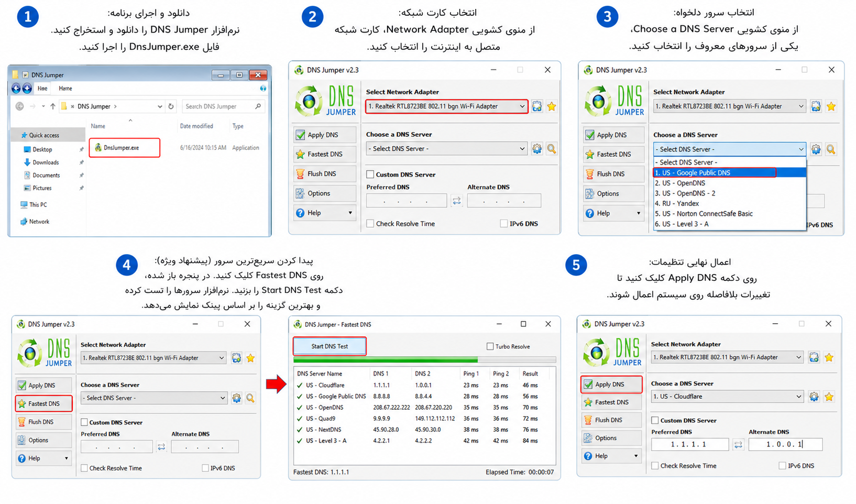This screenshot has width=856, height=504.
Task: Tick IPv6 DNS in step 4 main window
Action: 205,468
